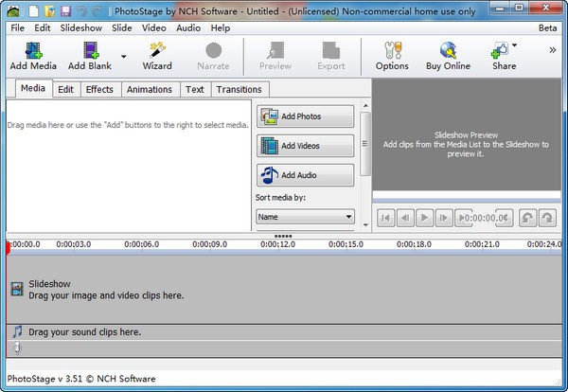568x392 pixels.
Task: Click the Slideshow track film icon
Action: 17,289
